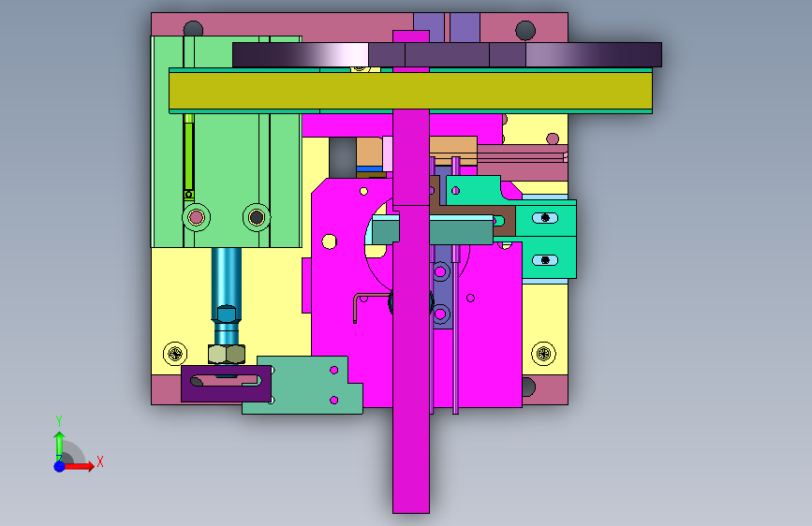Select the teal bracket with two magenta holes
Image resolution: width=812 pixels, height=526 pixels.
click(x=305, y=386)
